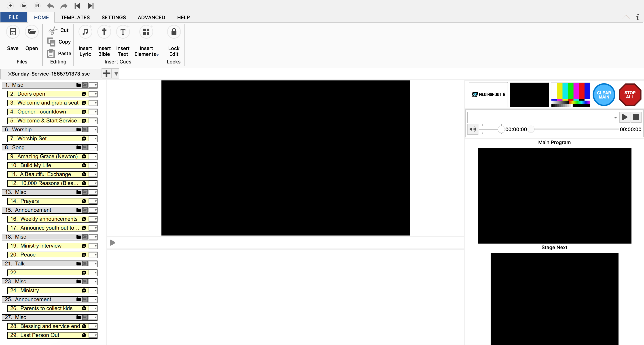
Task: Click the Lock Edit padlock icon
Action: click(x=174, y=32)
